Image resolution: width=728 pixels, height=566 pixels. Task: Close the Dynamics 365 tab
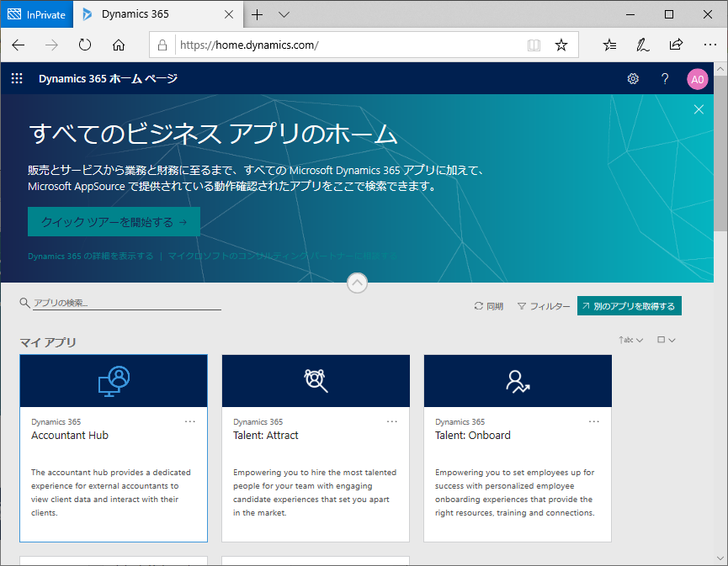click(229, 14)
